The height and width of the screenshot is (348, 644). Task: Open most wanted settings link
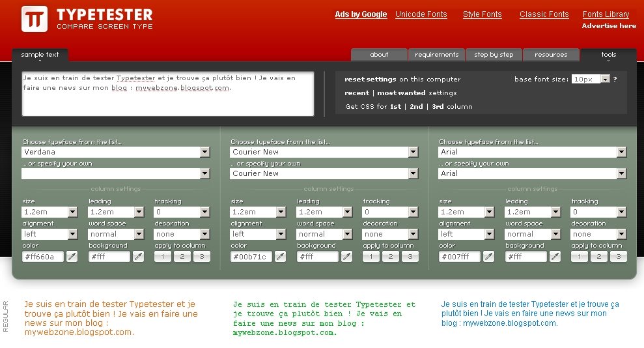(x=401, y=93)
